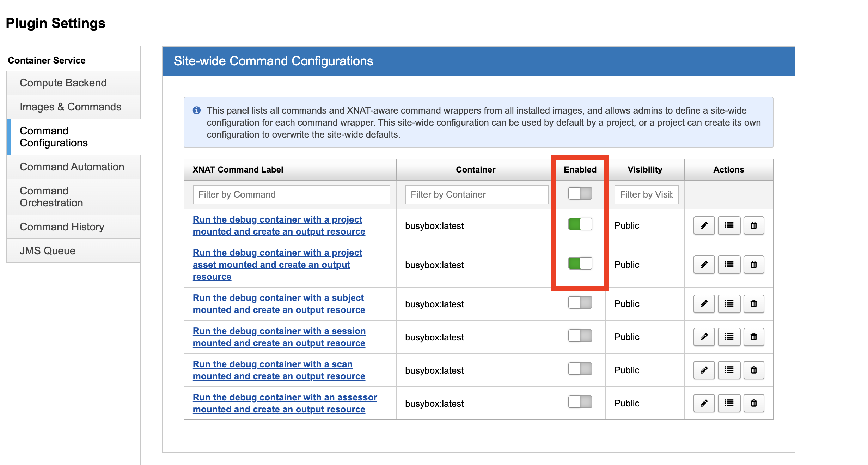Open the Command History tab
Image resolution: width=868 pixels, height=465 pixels.
[62, 227]
